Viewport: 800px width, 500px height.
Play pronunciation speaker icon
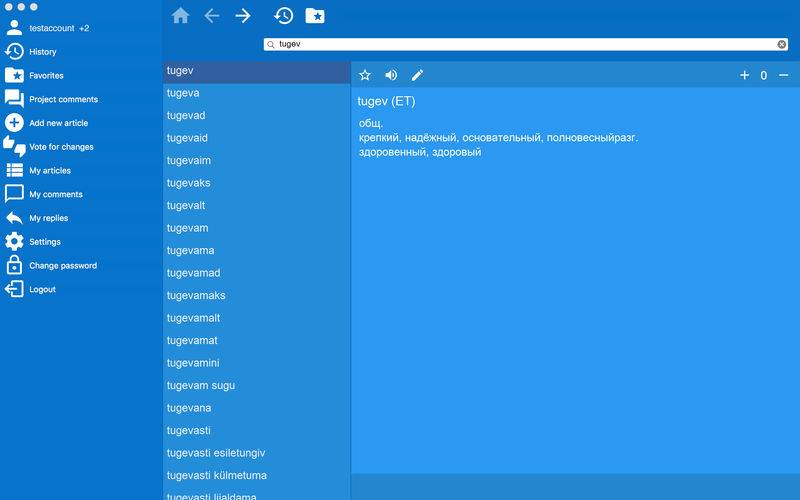pyautogui.click(x=391, y=76)
